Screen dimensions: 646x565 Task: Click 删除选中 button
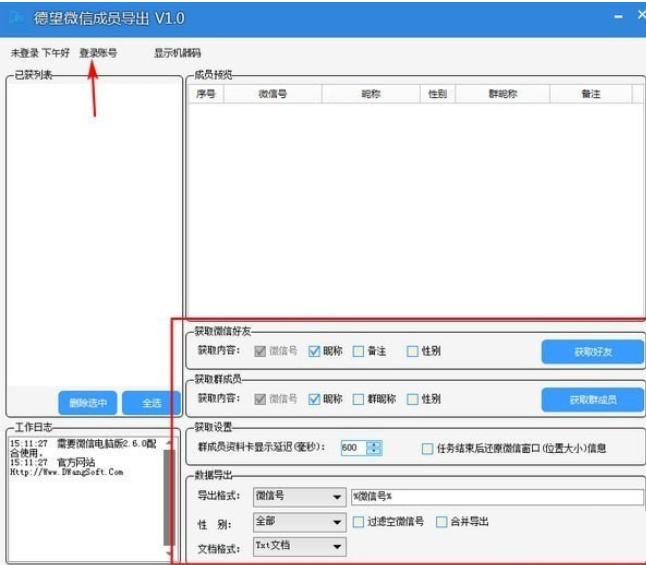(x=88, y=403)
